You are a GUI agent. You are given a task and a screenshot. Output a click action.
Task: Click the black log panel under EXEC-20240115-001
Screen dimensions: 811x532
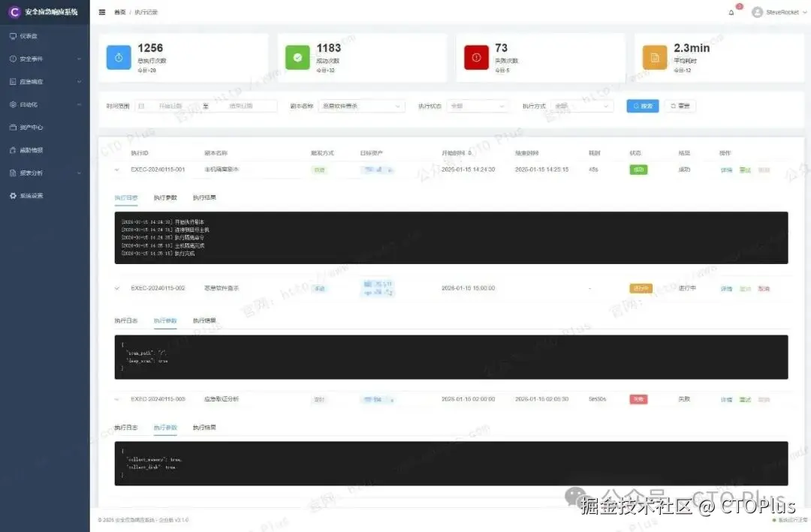pos(451,238)
